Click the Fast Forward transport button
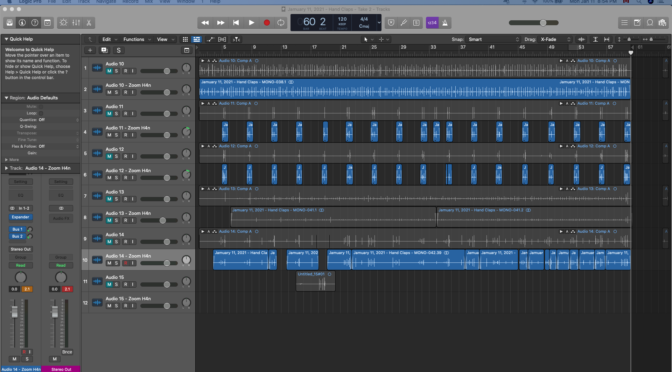672x372 pixels. (x=221, y=23)
